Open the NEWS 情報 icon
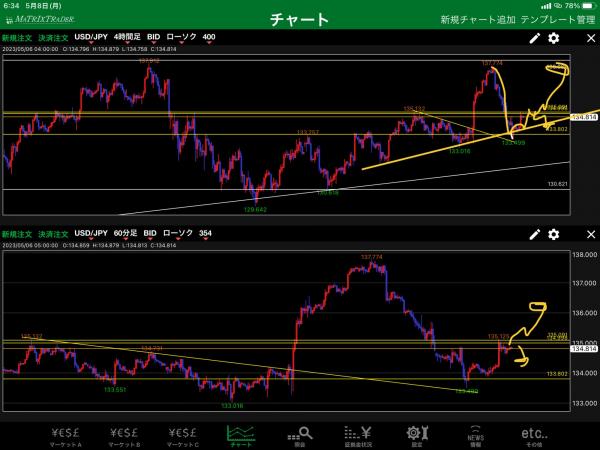 [x=475, y=437]
